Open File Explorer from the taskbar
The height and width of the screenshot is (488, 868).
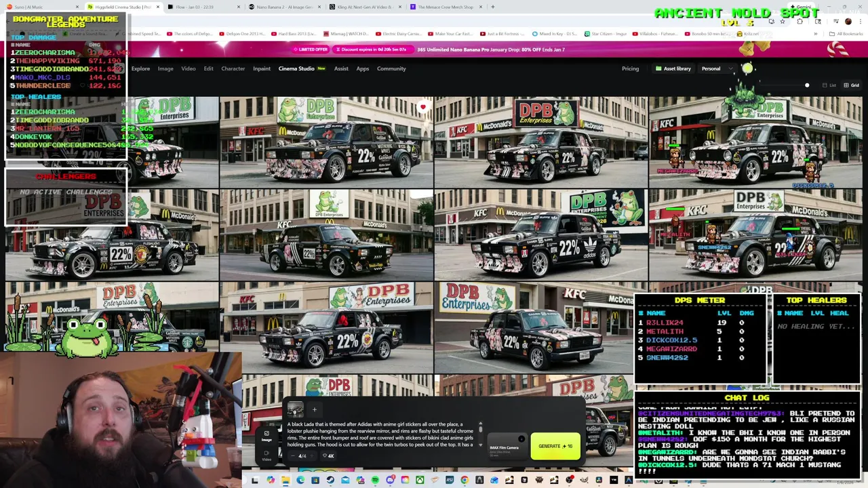pos(285,480)
